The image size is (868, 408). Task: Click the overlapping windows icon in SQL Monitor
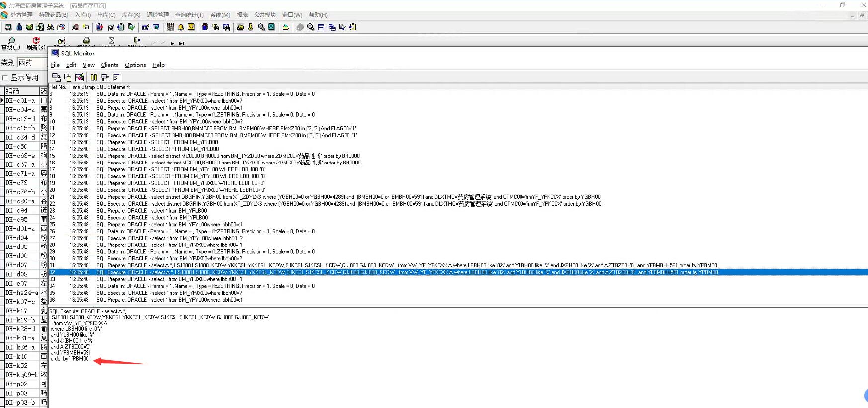105,77
